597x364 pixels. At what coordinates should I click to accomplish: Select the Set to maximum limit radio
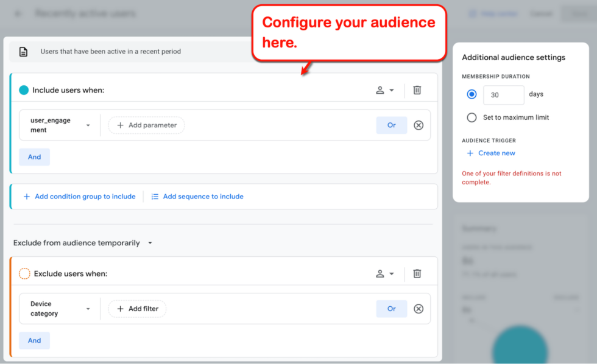(472, 117)
